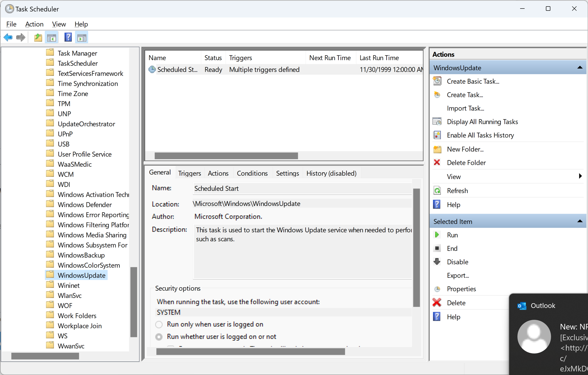Click Enable All Tasks History
The height and width of the screenshot is (375, 588).
point(480,135)
